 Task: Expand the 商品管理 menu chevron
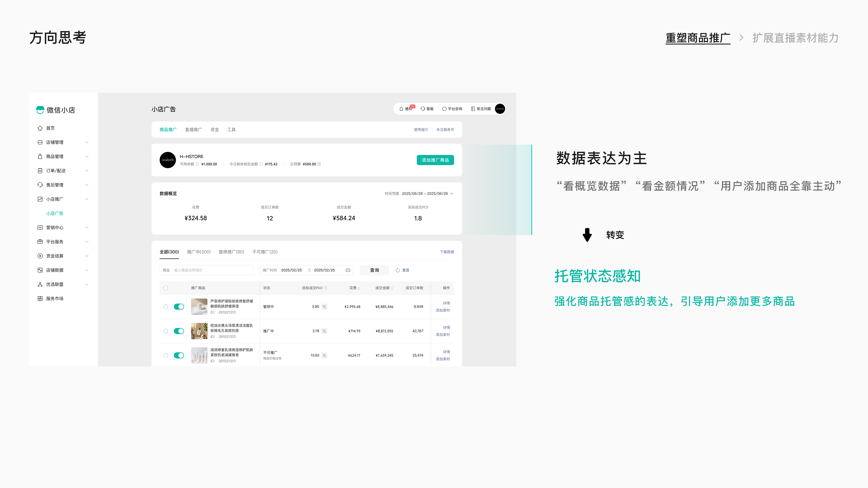coord(87,156)
